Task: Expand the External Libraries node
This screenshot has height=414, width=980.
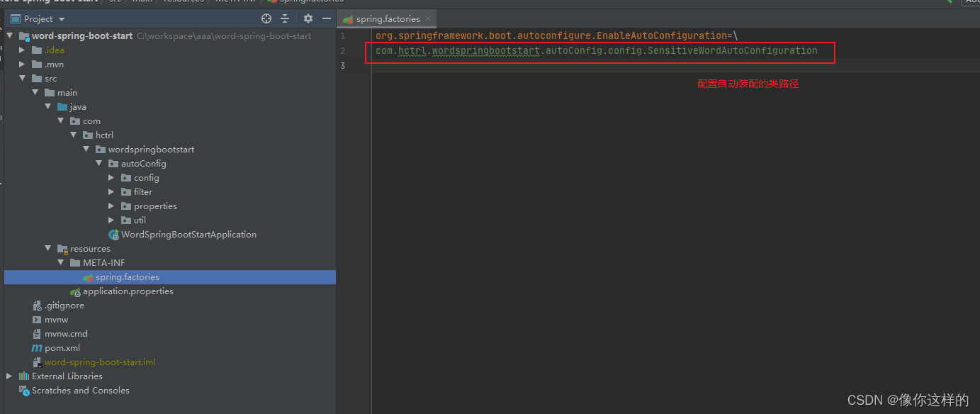Action: coord(8,376)
